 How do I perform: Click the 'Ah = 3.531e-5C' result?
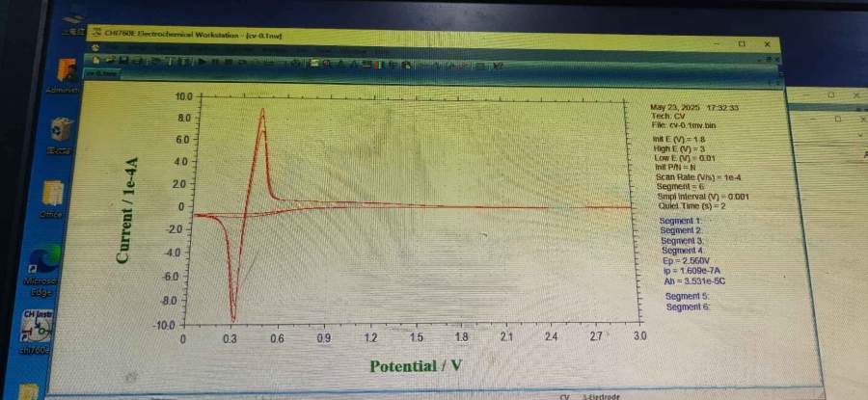[694, 281]
